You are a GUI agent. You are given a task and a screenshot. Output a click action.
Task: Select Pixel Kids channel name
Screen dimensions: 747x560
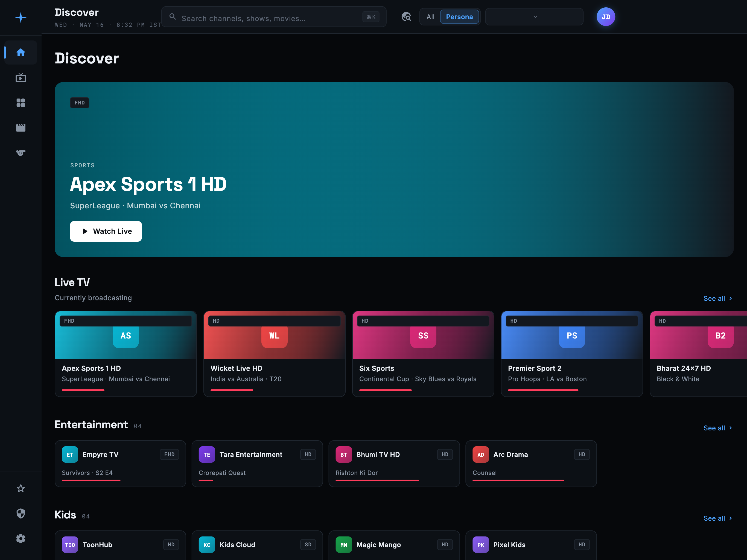(509, 544)
